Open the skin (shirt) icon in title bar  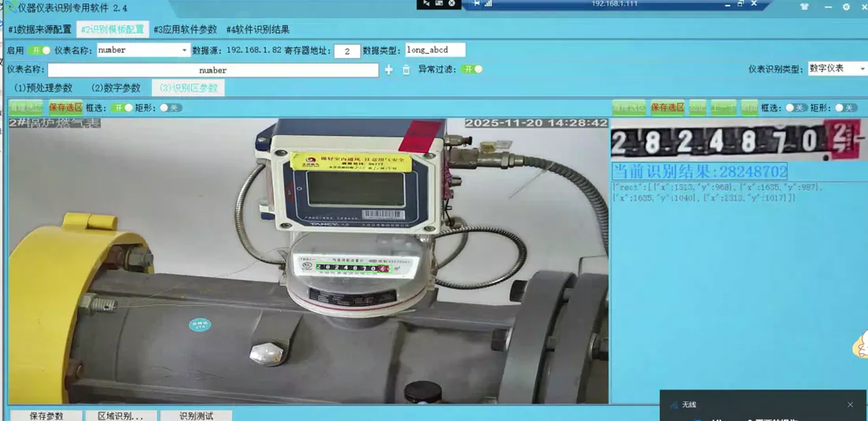tap(805, 7)
